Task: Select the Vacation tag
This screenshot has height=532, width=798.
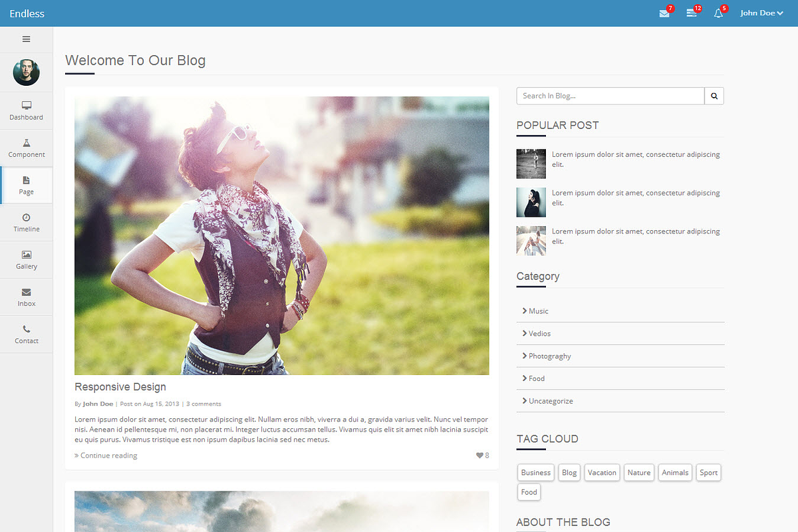Action: (602, 473)
